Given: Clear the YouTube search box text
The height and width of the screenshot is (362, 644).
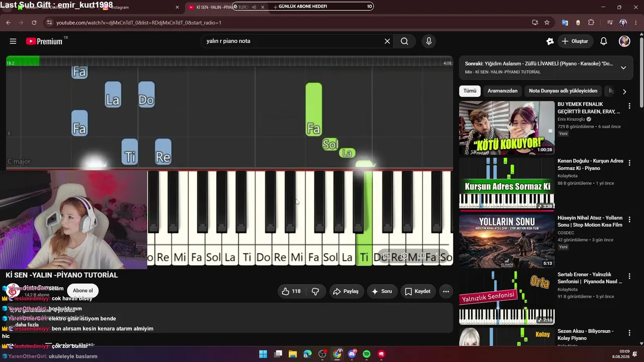Looking at the screenshot, I should pos(387,41).
